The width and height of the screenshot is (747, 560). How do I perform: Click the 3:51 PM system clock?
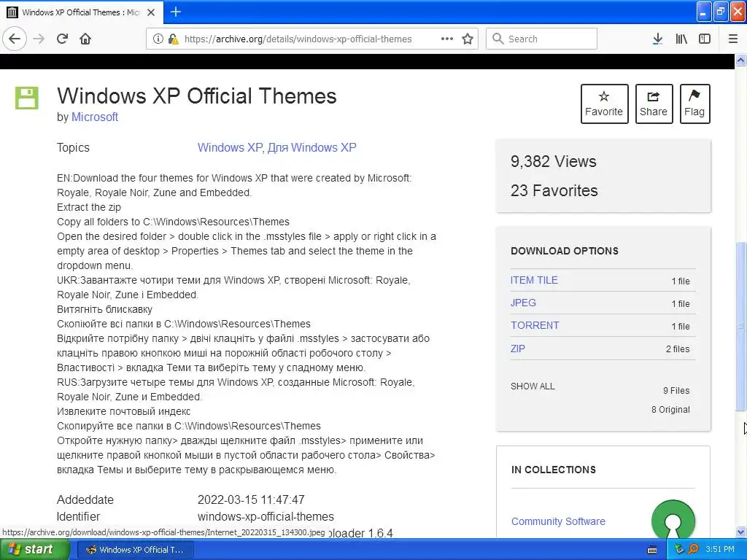pos(720,549)
